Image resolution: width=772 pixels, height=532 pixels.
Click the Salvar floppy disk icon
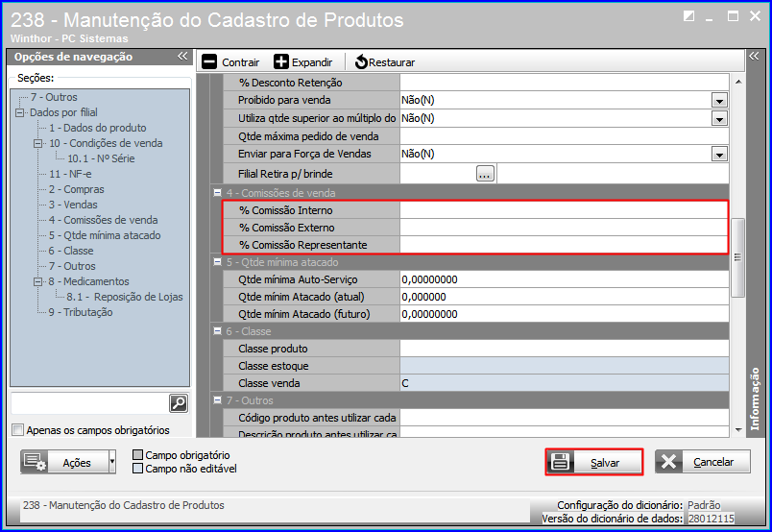pos(561,462)
